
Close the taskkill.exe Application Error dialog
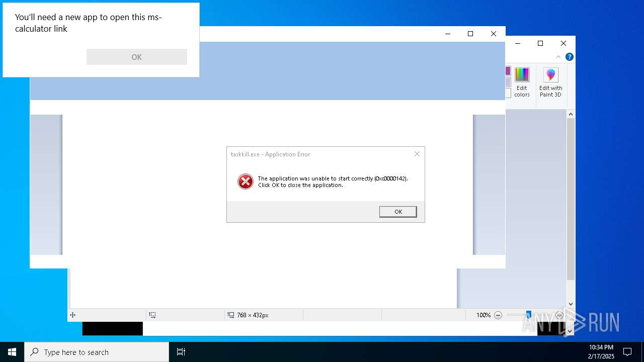tap(417, 154)
